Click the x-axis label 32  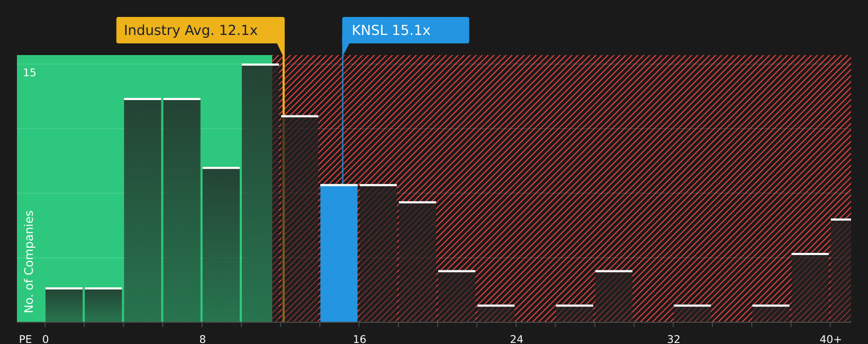click(x=673, y=339)
